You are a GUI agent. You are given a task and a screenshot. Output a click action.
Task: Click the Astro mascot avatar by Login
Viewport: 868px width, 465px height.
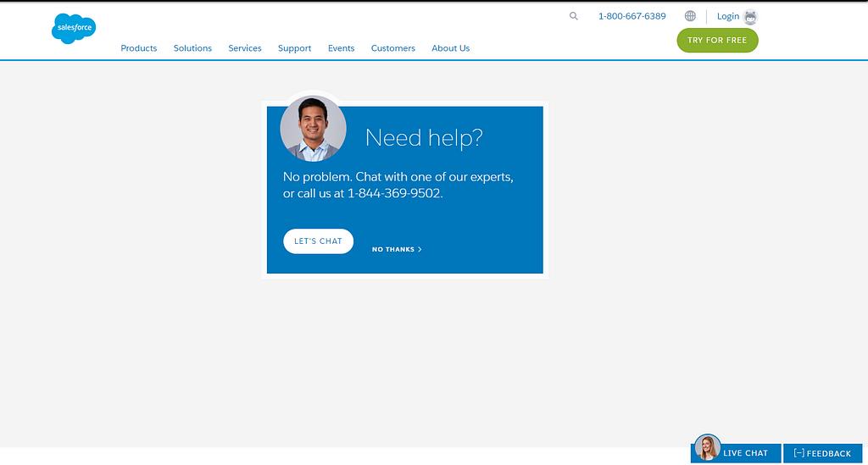750,17
